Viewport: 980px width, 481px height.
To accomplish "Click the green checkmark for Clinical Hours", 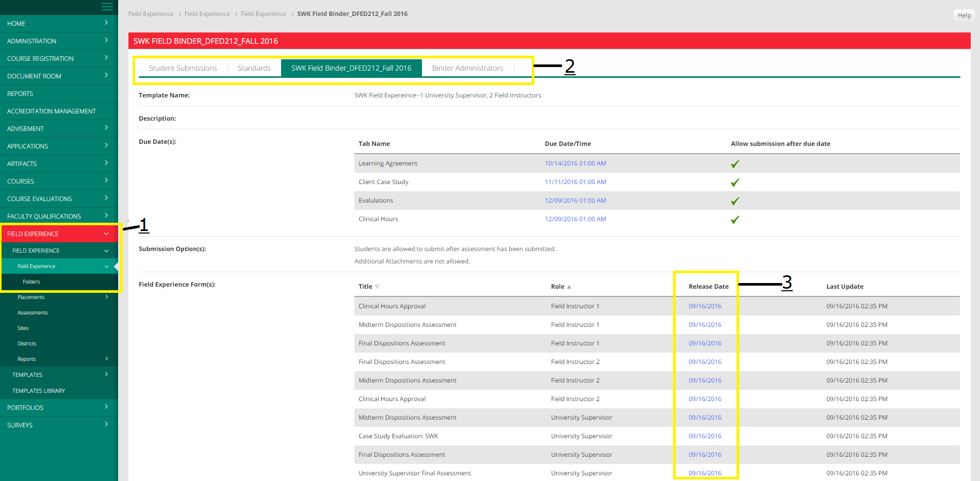I will [x=735, y=220].
